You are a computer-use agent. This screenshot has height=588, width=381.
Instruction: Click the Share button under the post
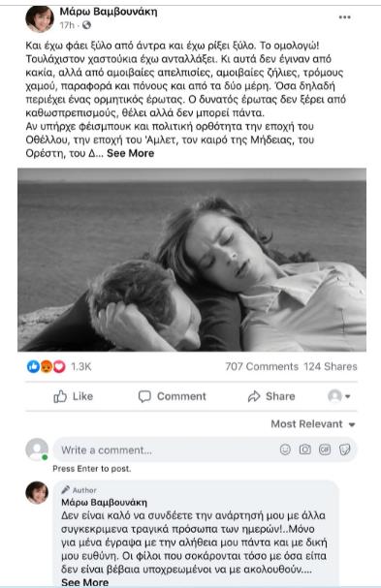coord(271,396)
